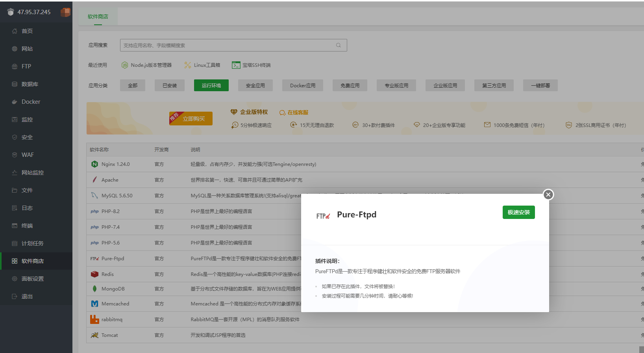Select the 免费应用 category filter

(350, 85)
